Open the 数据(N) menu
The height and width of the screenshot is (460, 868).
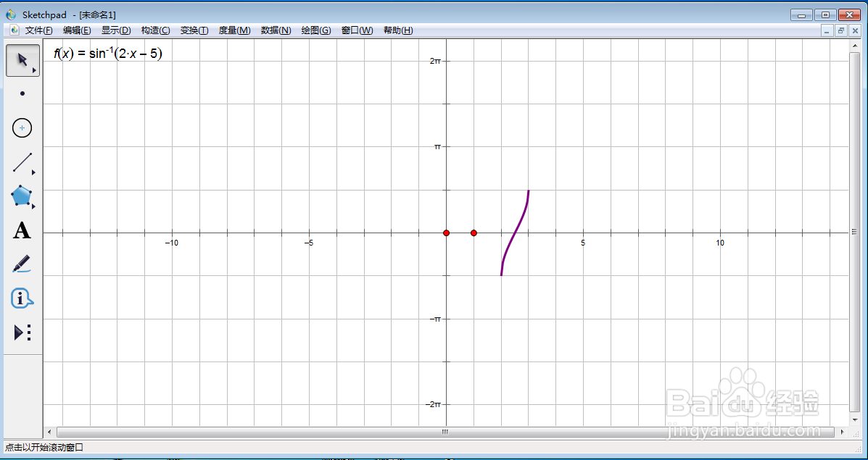click(x=276, y=30)
